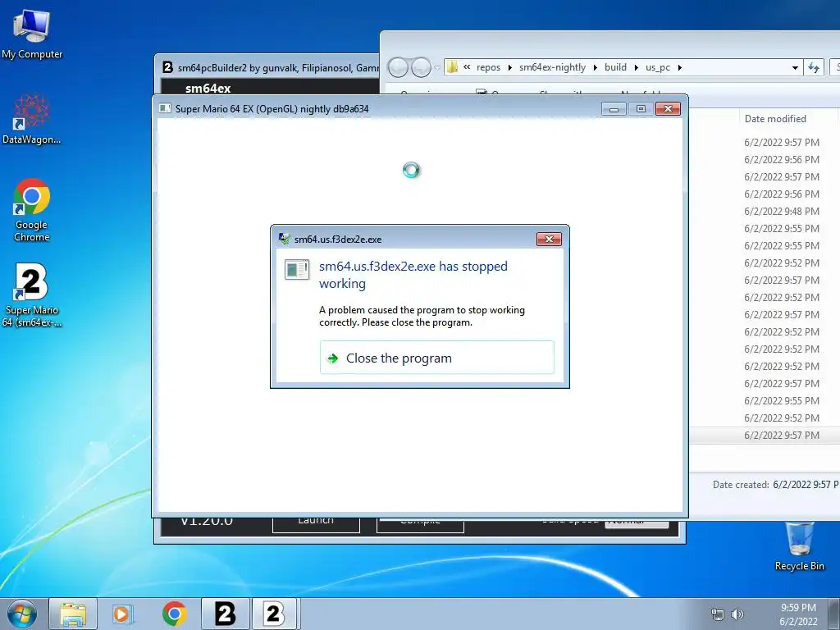Open the Windows Start menu
Screen dimensions: 840x630
[22, 614]
